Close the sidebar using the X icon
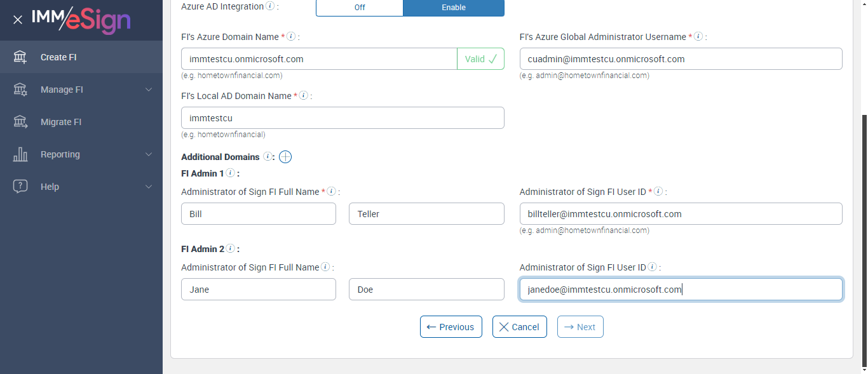868x374 pixels. tap(18, 20)
